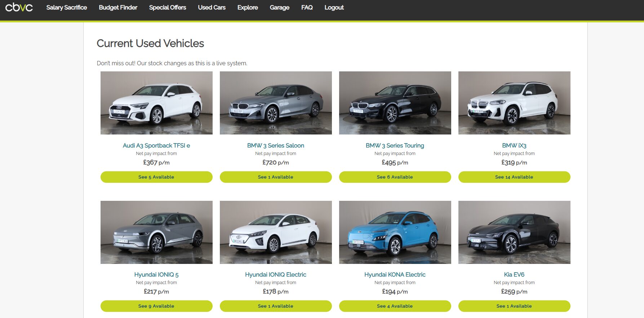
Task: Click See 6 Available for BMW Touring
Action: pyautogui.click(x=395, y=177)
